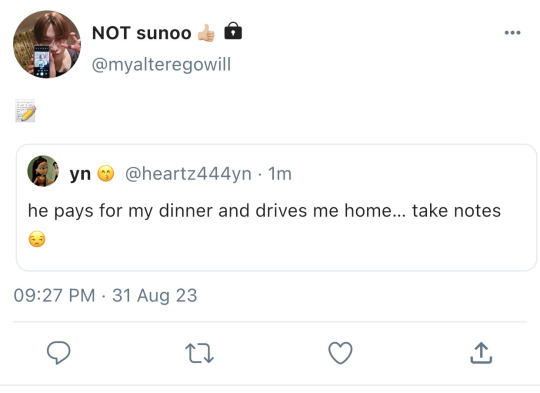540x393 pixels.
Task: Click the yn display name
Action: 80,174
